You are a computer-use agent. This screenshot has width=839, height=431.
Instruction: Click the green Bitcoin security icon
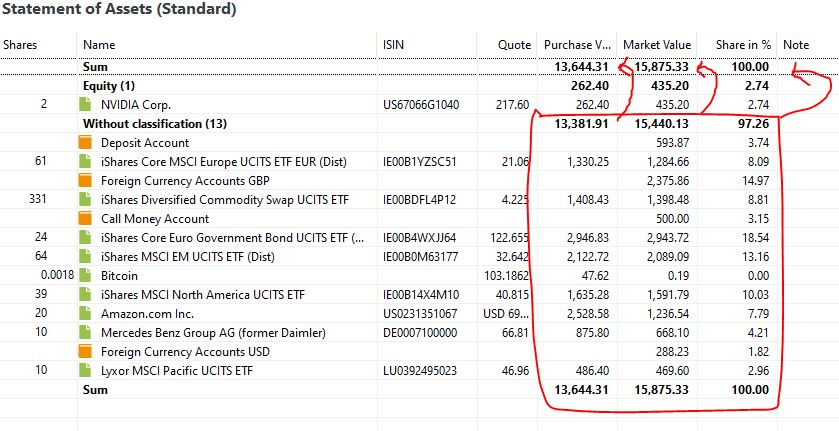point(86,276)
